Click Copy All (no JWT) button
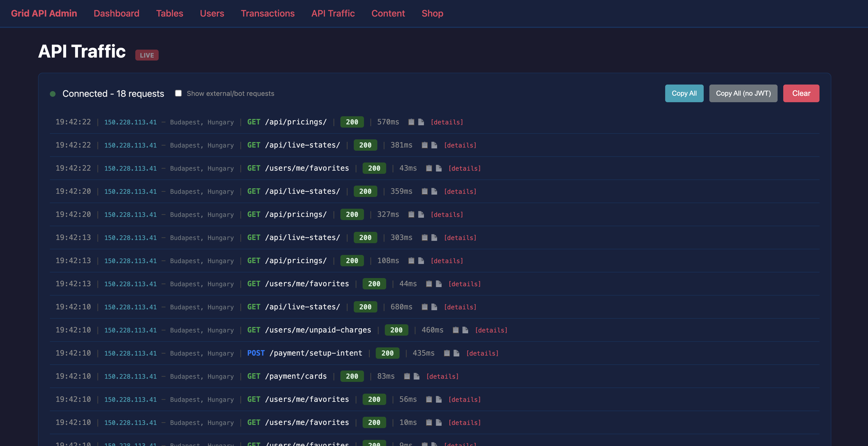The height and width of the screenshot is (446, 868). click(743, 93)
